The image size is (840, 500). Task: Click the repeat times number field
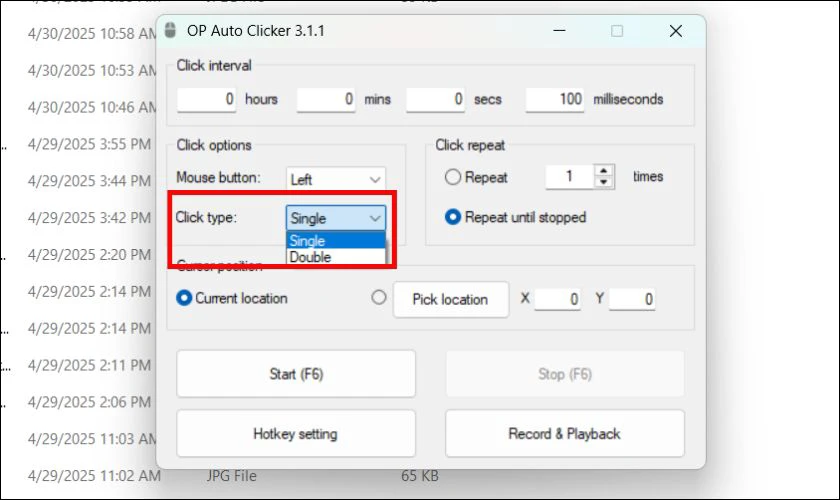pyautogui.click(x=569, y=176)
